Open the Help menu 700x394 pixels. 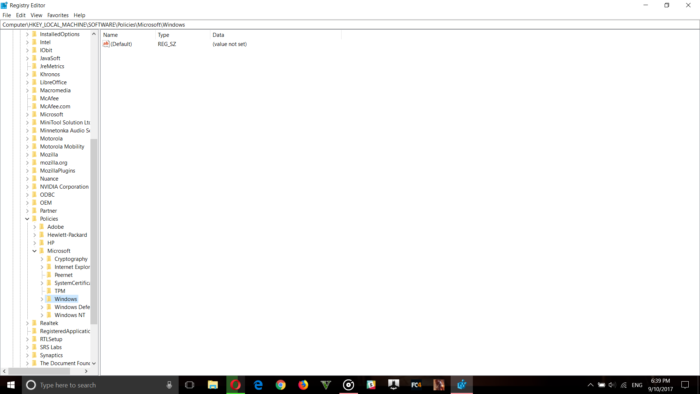pos(79,15)
